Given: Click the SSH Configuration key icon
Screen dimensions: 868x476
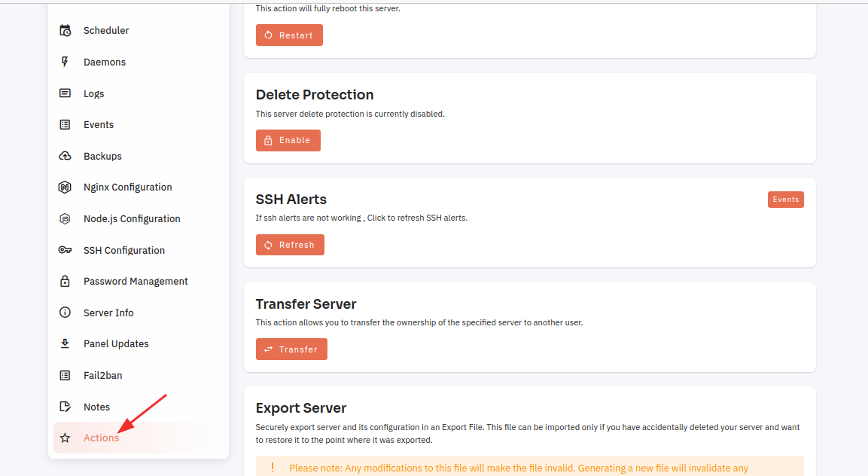Looking at the screenshot, I should 65,250.
